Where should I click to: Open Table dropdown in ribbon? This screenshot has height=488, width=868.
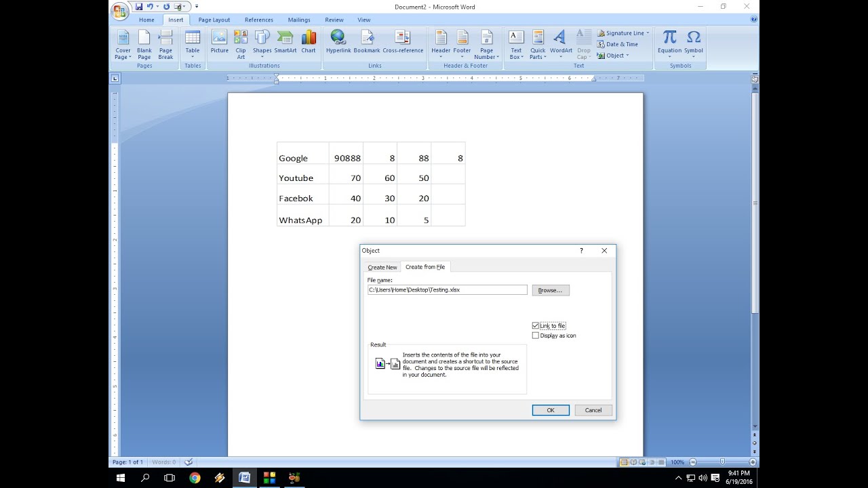(x=193, y=45)
